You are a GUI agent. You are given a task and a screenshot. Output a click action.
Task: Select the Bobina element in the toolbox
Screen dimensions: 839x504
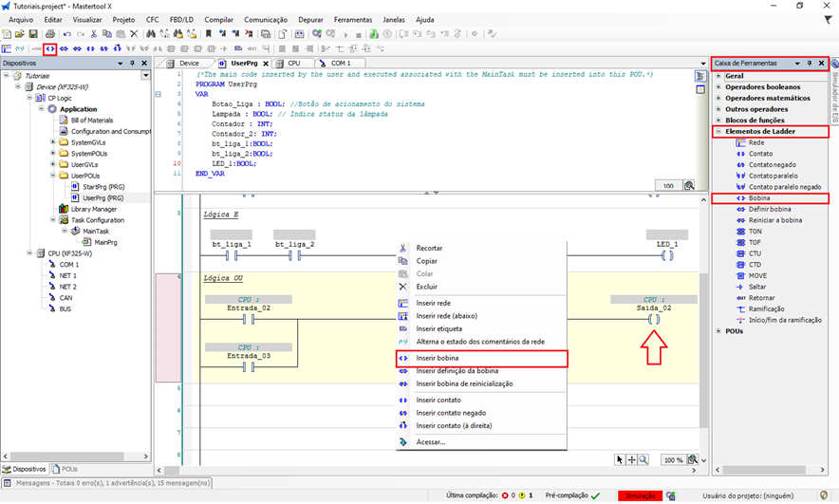click(x=758, y=198)
